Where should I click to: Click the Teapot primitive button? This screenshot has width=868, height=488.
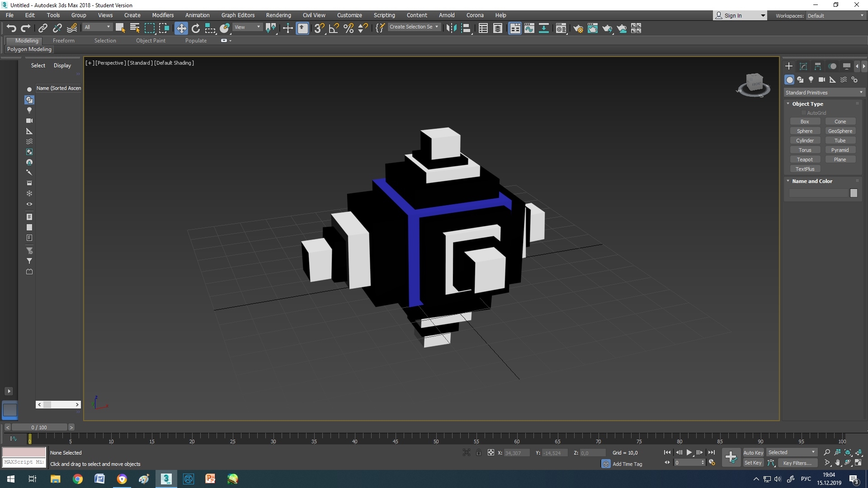coord(805,160)
